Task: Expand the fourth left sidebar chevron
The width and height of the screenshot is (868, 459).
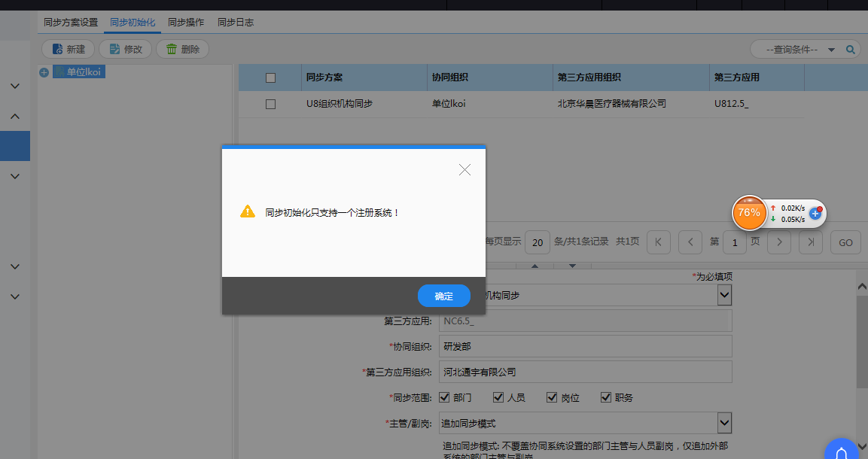Action: point(15,266)
